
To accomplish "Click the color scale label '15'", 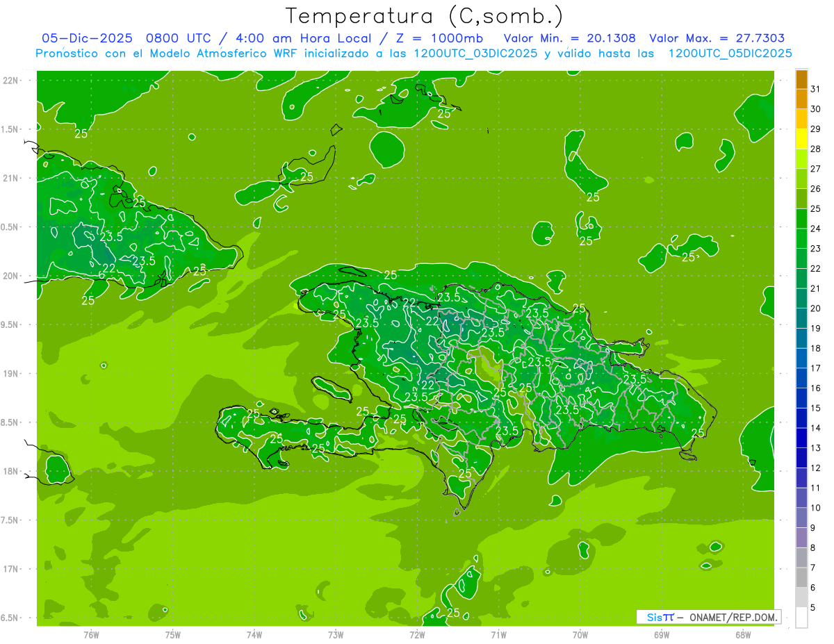I will [816, 408].
